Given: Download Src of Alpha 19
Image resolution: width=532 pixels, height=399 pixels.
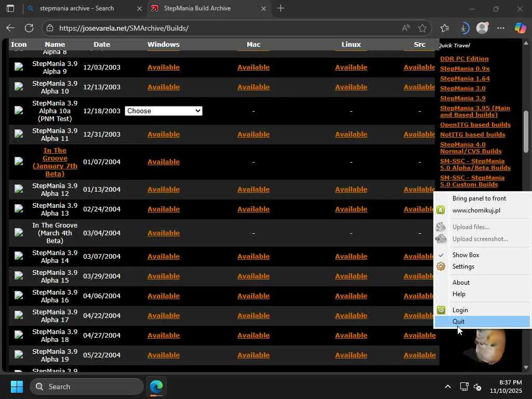Looking at the screenshot, I should (420, 355).
